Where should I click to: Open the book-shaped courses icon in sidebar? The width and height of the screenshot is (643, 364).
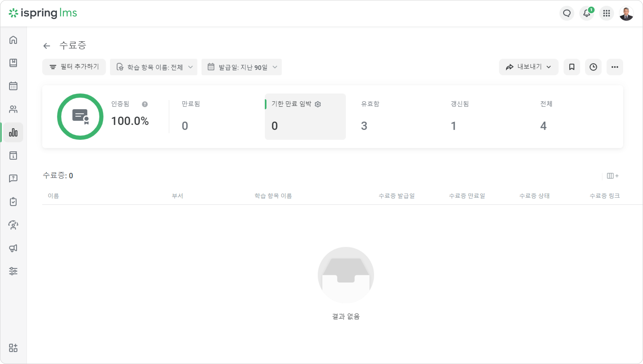(13, 63)
